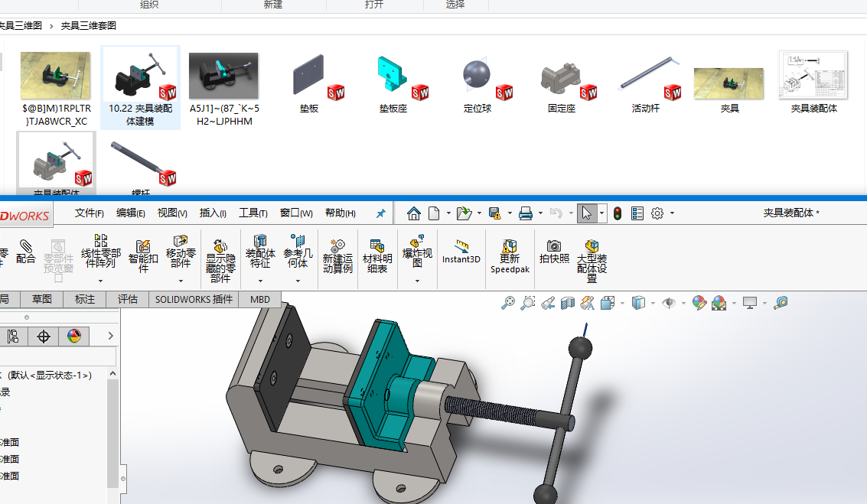
Task: Open the 文件(F) menu
Action: point(89,213)
